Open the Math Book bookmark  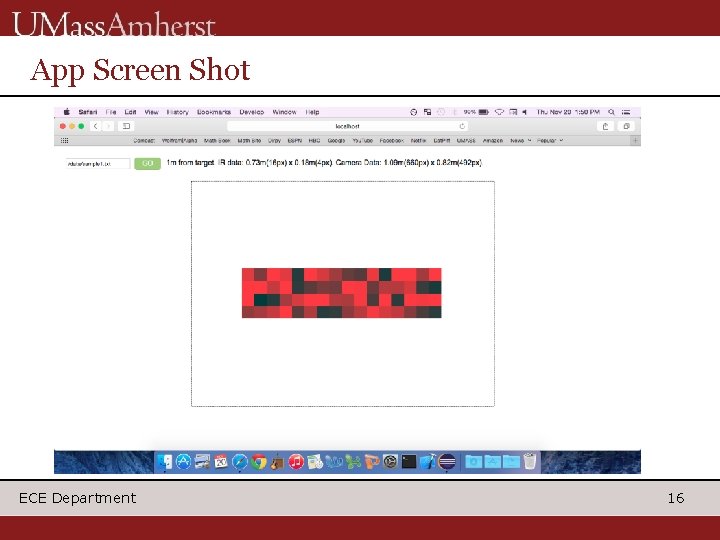click(x=217, y=141)
